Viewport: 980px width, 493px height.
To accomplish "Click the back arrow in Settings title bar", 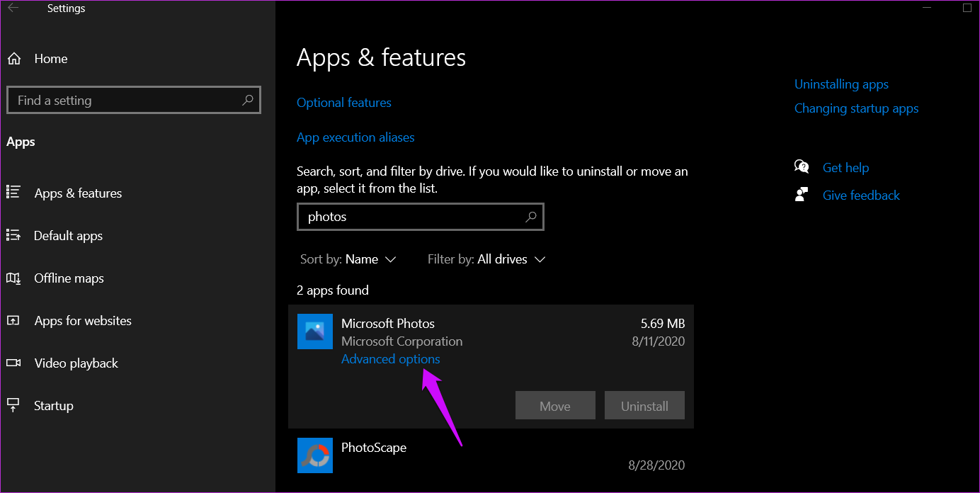I will click(13, 8).
